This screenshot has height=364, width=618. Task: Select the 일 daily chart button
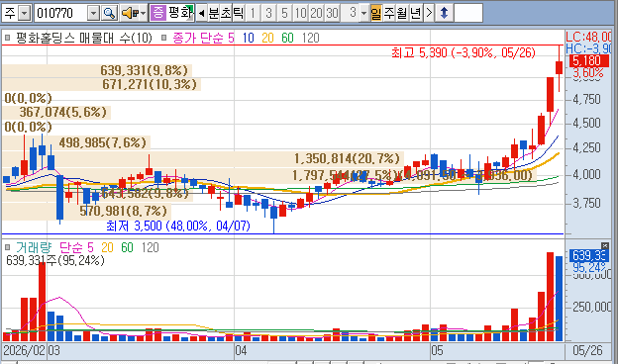pyautogui.click(x=376, y=14)
